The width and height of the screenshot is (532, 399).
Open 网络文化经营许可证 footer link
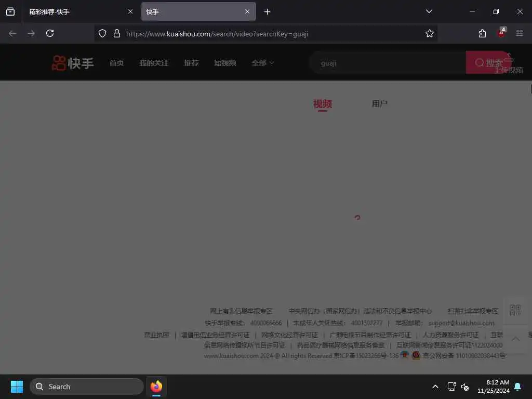289,335
